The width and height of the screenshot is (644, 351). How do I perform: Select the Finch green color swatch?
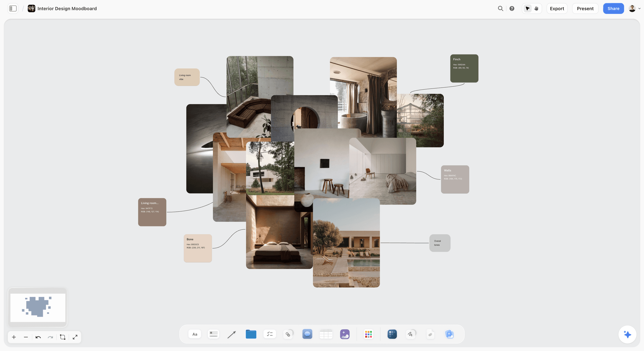[x=464, y=69]
